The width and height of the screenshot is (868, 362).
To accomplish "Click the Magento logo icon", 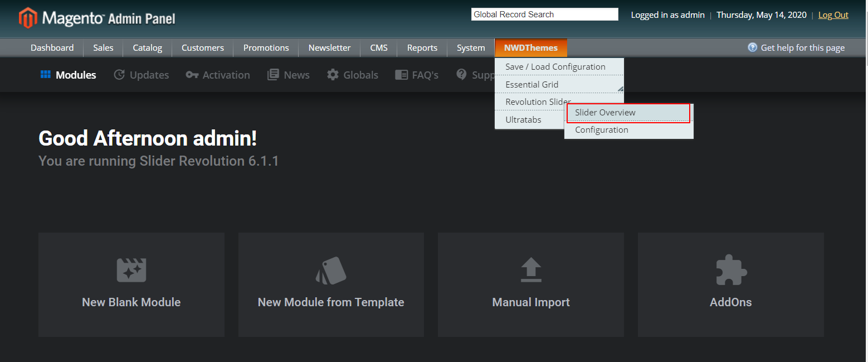I will pos(28,18).
